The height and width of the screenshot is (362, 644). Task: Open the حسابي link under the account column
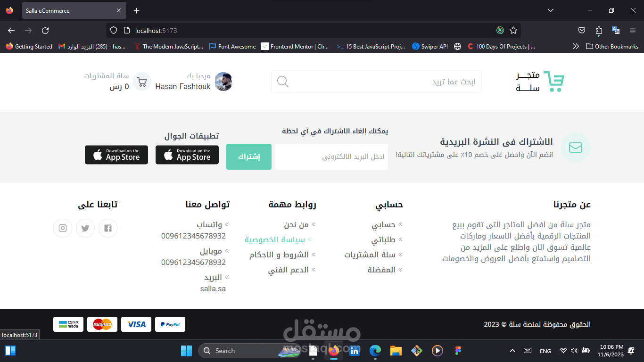pos(383,225)
